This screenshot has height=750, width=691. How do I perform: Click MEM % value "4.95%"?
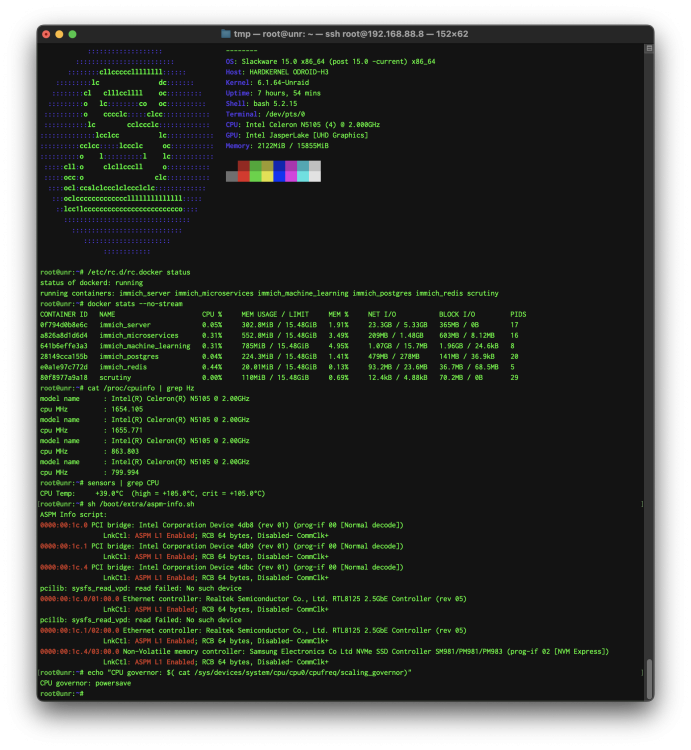(338, 346)
